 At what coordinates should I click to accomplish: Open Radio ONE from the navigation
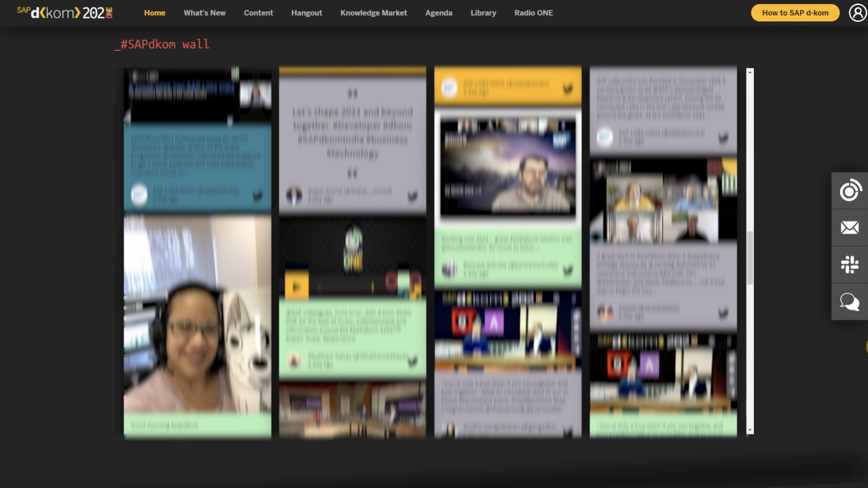coord(533,13)
